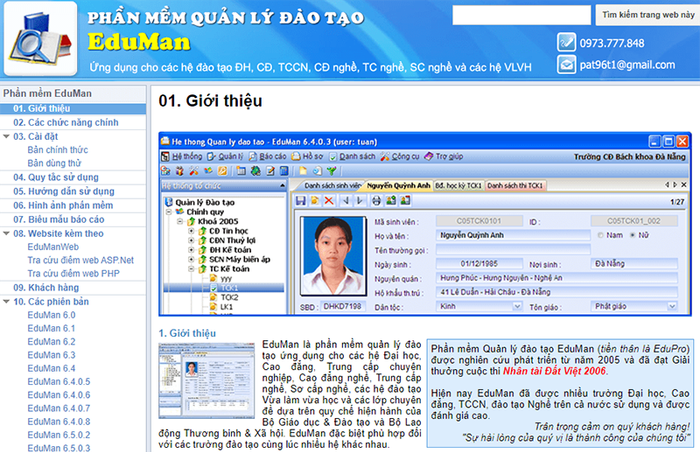Click the student portrait photo

click(x=333, y=256)
